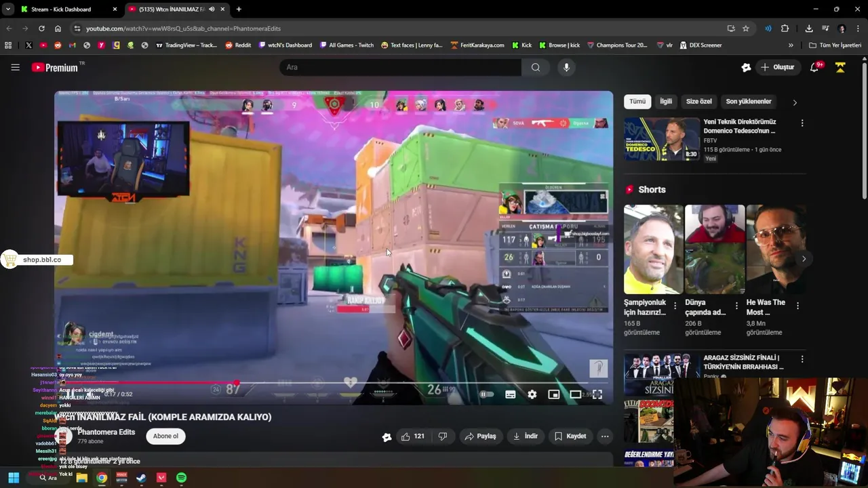Open the Reddit bookmark
The height and width of the screenshot is (488, 868).
[x=238, y=45]
